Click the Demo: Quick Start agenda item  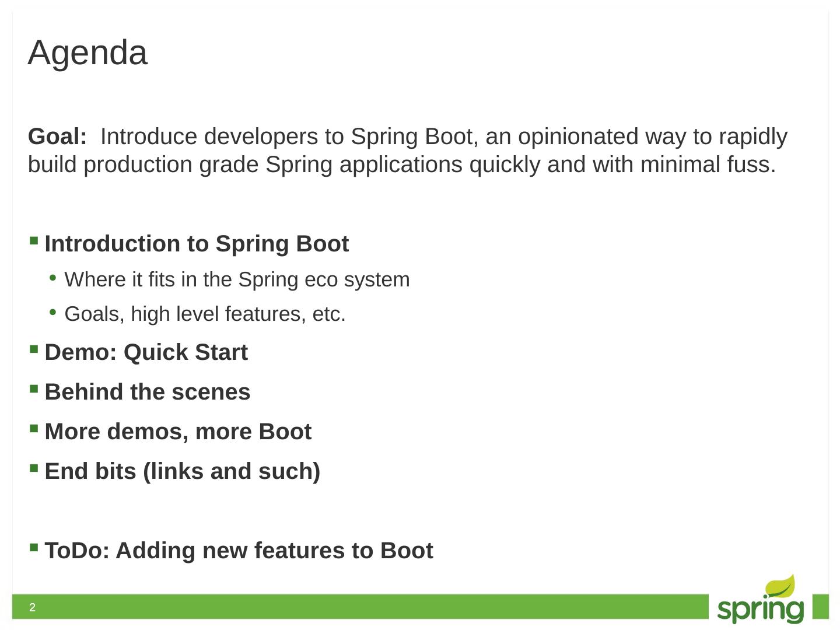(x=146, y=352)
